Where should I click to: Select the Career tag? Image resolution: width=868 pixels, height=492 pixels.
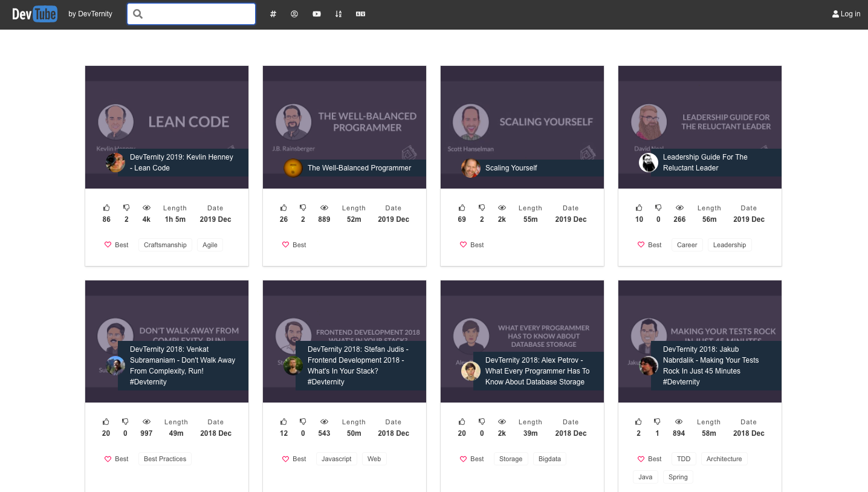(687, 245)
